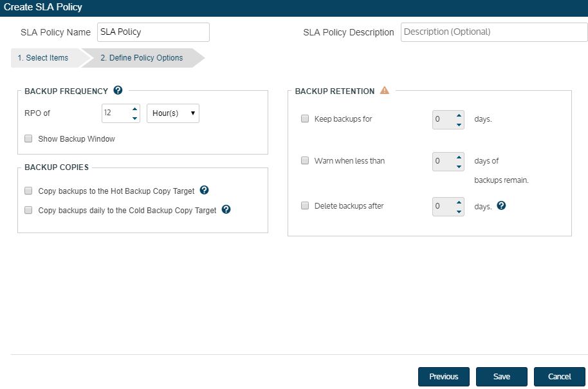Open help for Hot Backup Copy Target
This screenshot has width=588, height=389.
pos(204,191)
